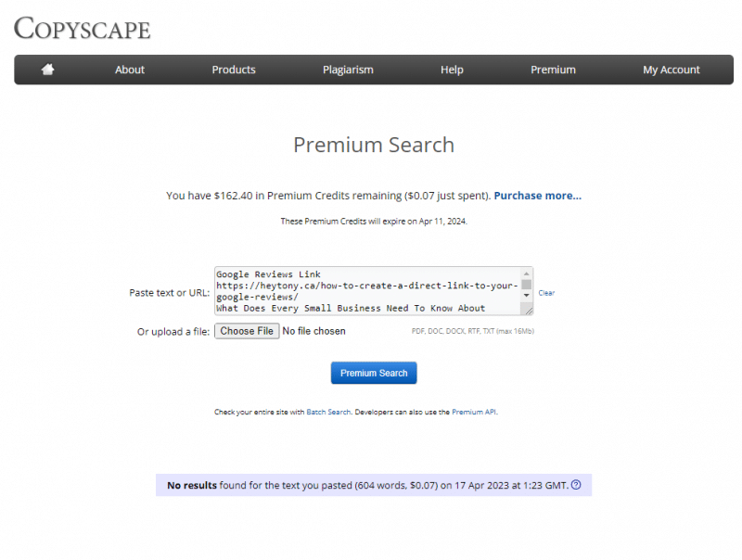Click the question mark icon beside results
This screenshot has height=560, width=742.
point(576,485)
